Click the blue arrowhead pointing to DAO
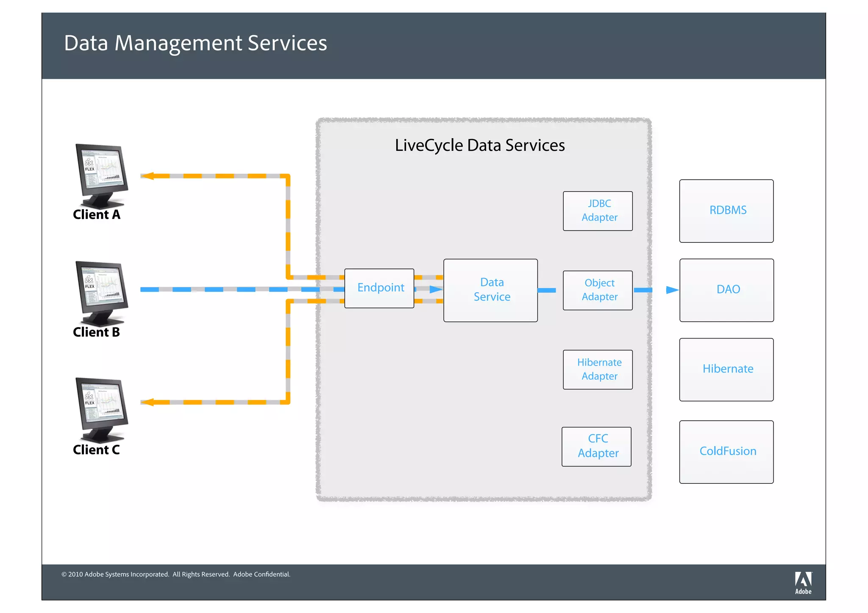The image size is (868, 613). pos(671,290)
